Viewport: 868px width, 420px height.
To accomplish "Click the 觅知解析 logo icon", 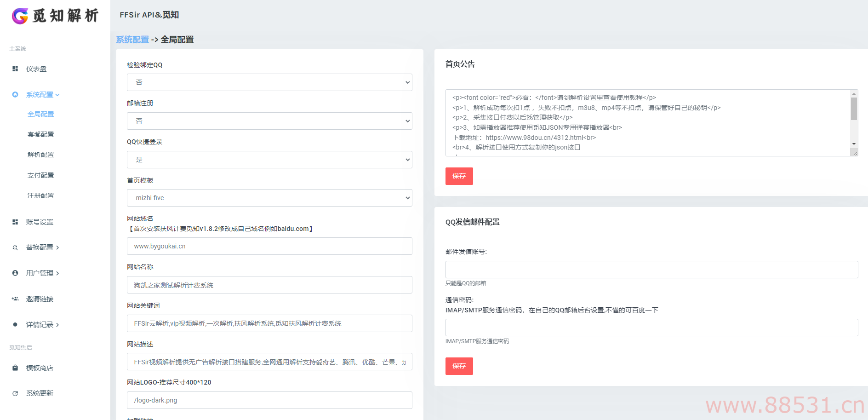I will [20, 16].
